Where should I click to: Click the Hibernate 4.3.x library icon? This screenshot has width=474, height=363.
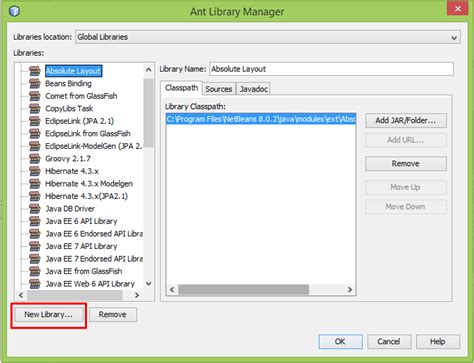tap(35, 171)
